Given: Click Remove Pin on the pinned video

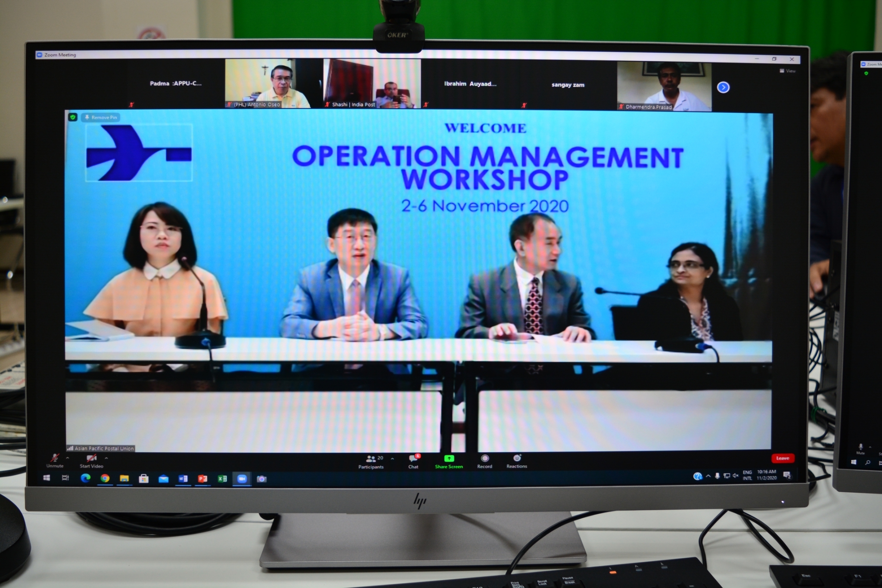Looking at the screenshot, I should point(101,117).
